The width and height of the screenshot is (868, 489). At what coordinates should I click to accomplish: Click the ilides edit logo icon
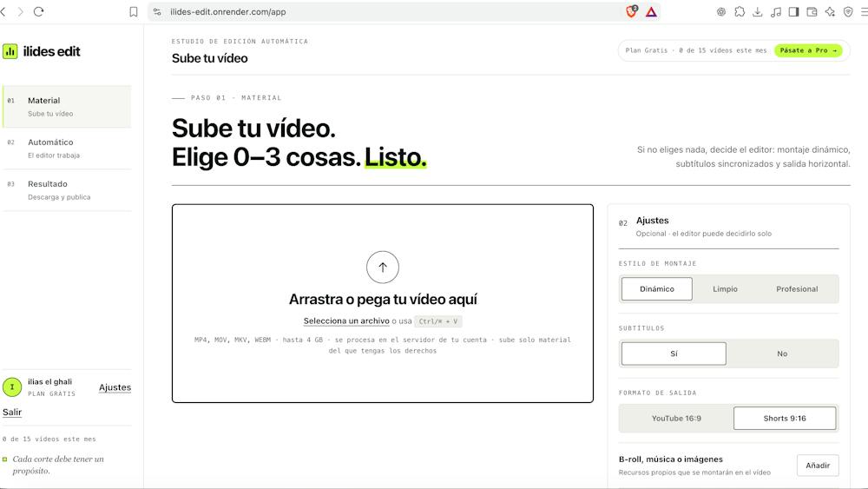coord(10,51)
